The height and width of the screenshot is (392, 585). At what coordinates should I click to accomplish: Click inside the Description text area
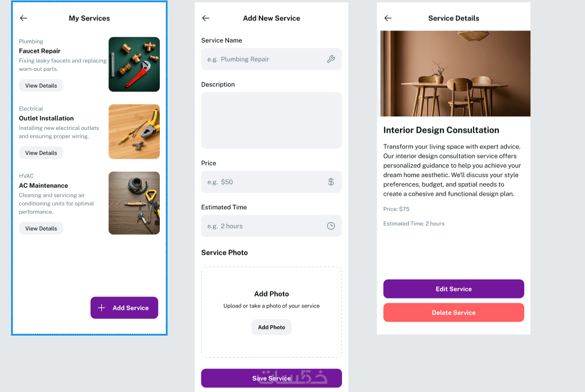click(x=271, y=120)
